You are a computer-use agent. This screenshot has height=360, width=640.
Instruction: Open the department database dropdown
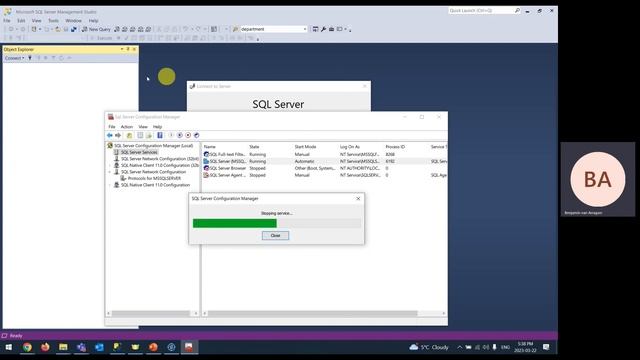point(305,29)
